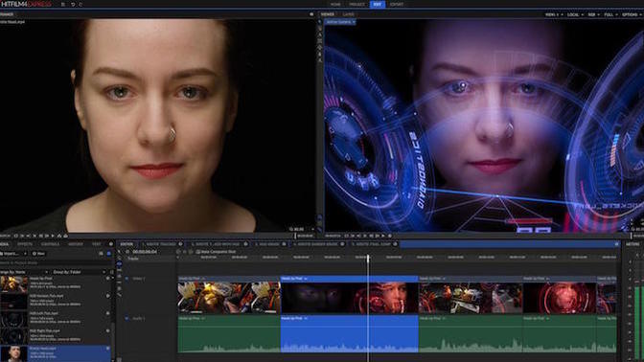
Task: Click Overlay clip icon in Trimmer controls
Action: [65, 236]
